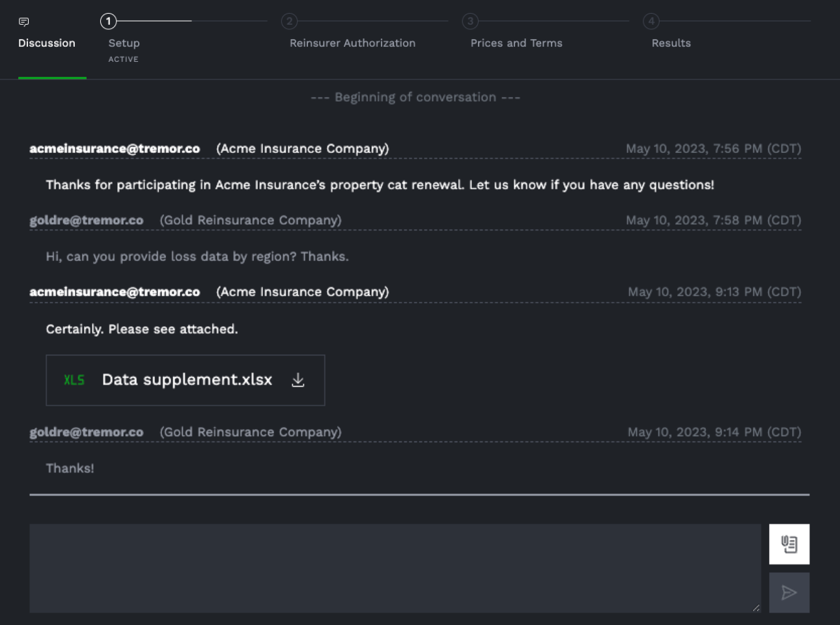Screen dimensions: 840x625
Task: Click the Discussion chat bubble icon
Action: [x=24, y=22]
